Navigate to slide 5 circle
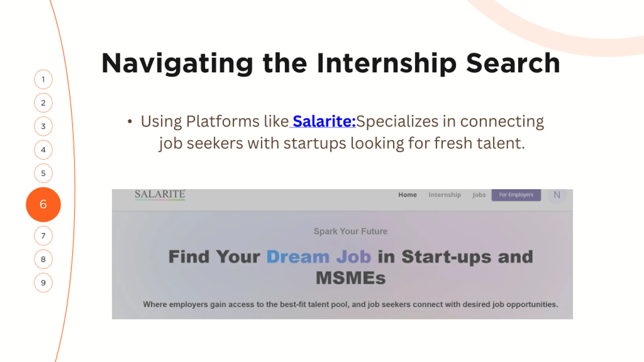 pyautogui.click(x=43, y=173)
